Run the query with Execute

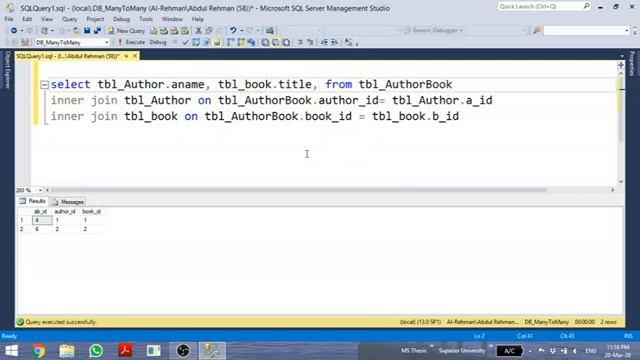tap(131, 42)
